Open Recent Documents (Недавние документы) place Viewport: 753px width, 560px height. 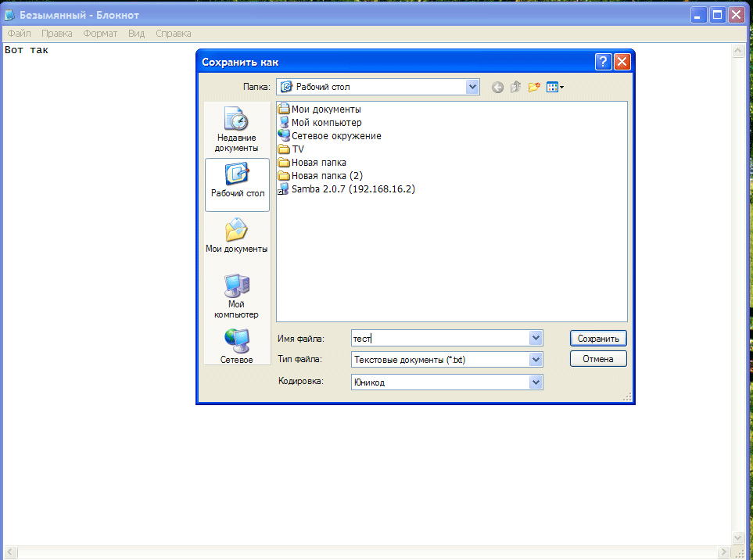click(236, 129)
